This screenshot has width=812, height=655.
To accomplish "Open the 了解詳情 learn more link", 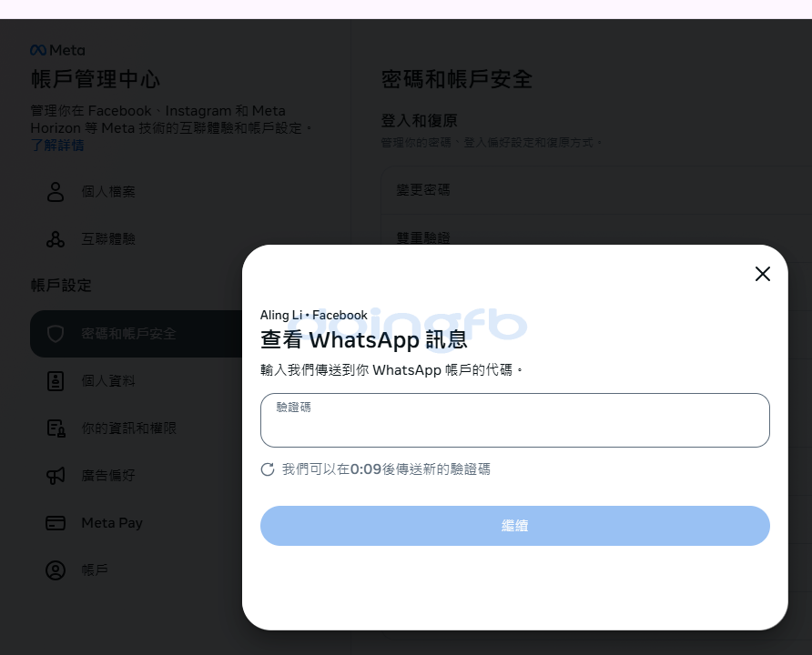I will click(x=57, y=146).
